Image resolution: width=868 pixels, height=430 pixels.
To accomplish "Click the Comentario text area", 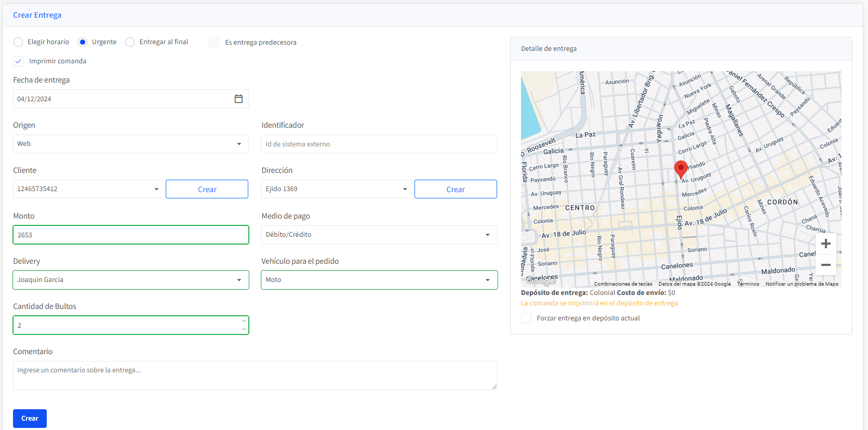I will (x=255, y=375).
